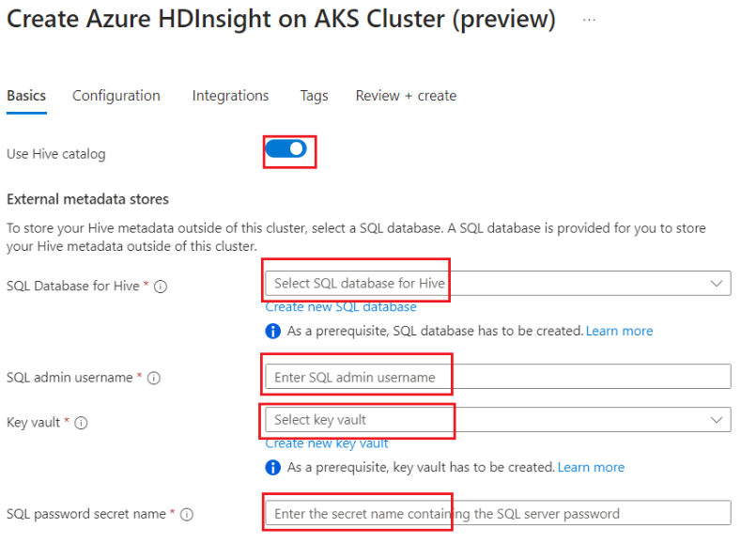This screenshot has height=559, width=756.
Task: Focus the SQL admin username field
Action: coord(498,377)
